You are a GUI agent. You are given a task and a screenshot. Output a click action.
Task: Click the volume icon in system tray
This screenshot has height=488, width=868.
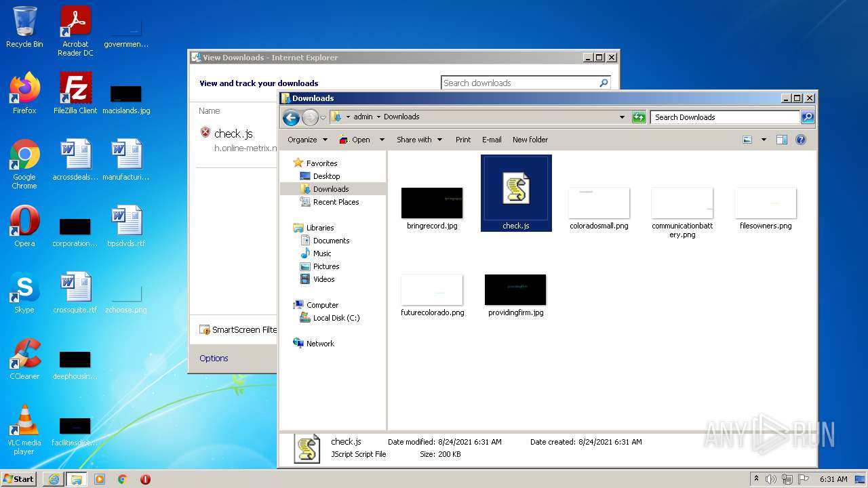click(x=771, y=479)
